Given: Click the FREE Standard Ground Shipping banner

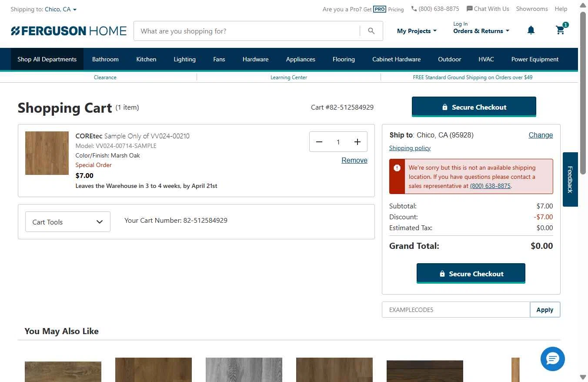Looking at the screenshot, I should click(x=473, y=77).
